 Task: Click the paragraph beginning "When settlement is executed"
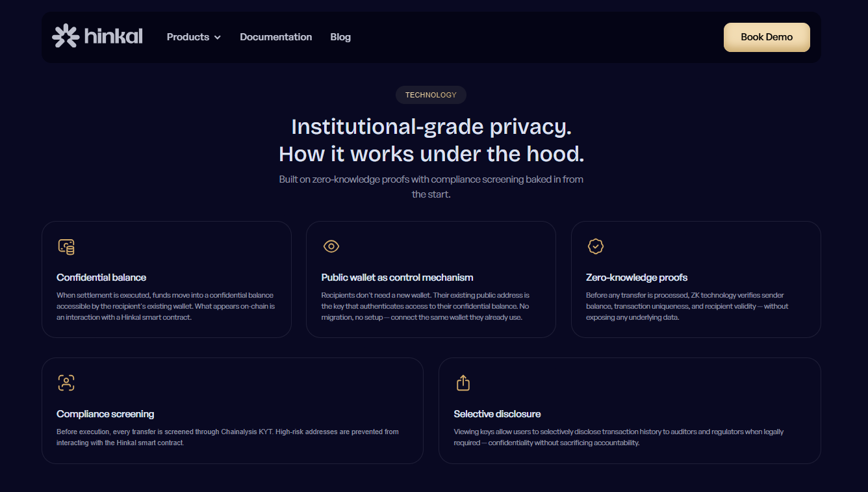(166, 306)
